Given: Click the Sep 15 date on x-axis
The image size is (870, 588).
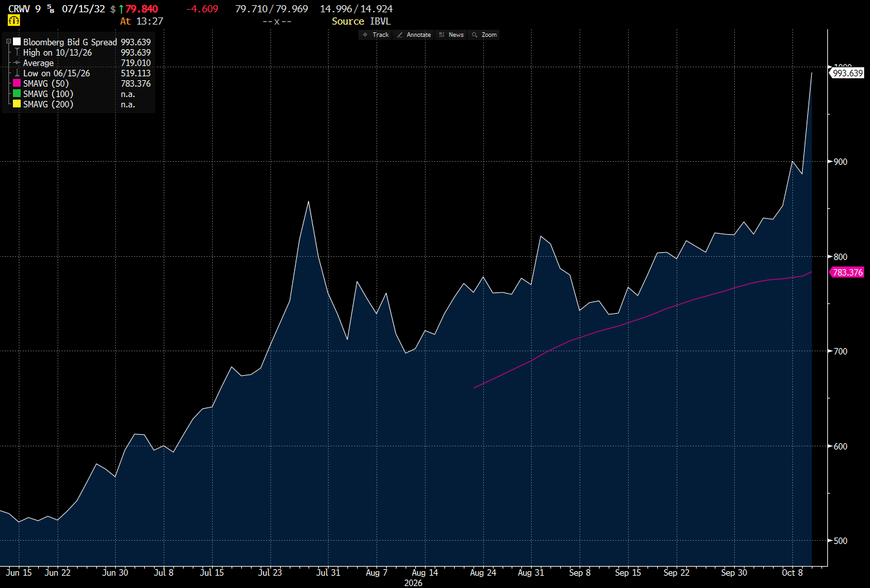Looking at the screenshot, I should point(628,572).
